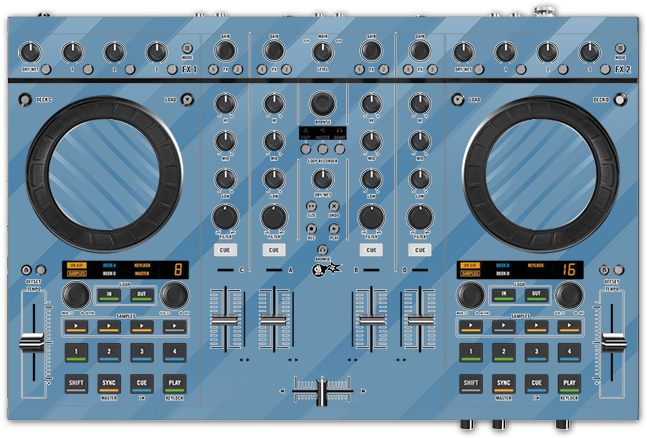Viewport: 647px width, 438px height.
Task: Click Loop Recorder UNDO button
Action: pyautogui.click(x=333, y=206)
